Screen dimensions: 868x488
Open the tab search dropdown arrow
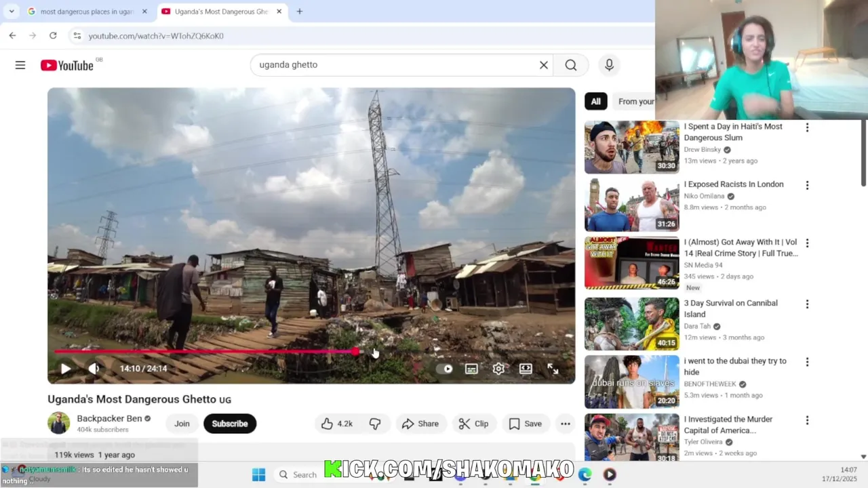click(12, 12)
